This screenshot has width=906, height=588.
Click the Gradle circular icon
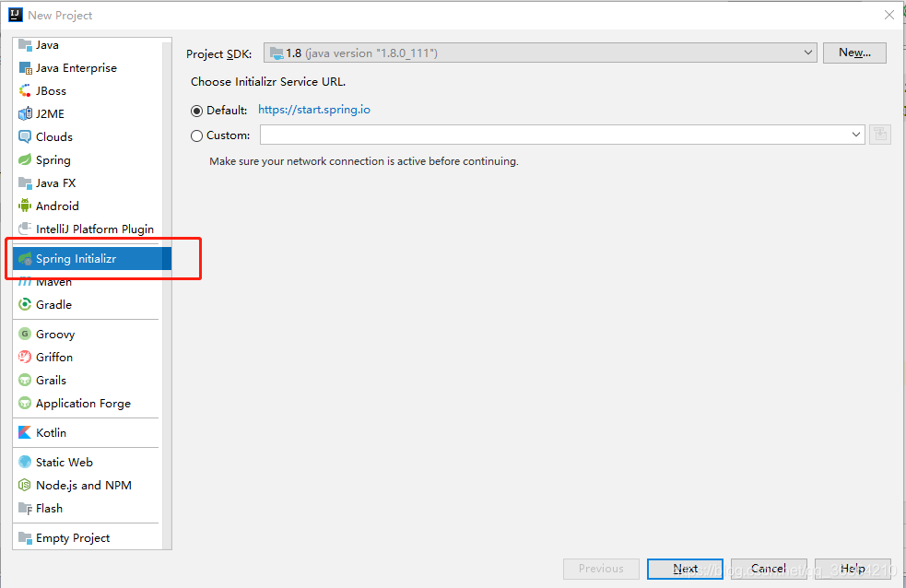(25, 304)
